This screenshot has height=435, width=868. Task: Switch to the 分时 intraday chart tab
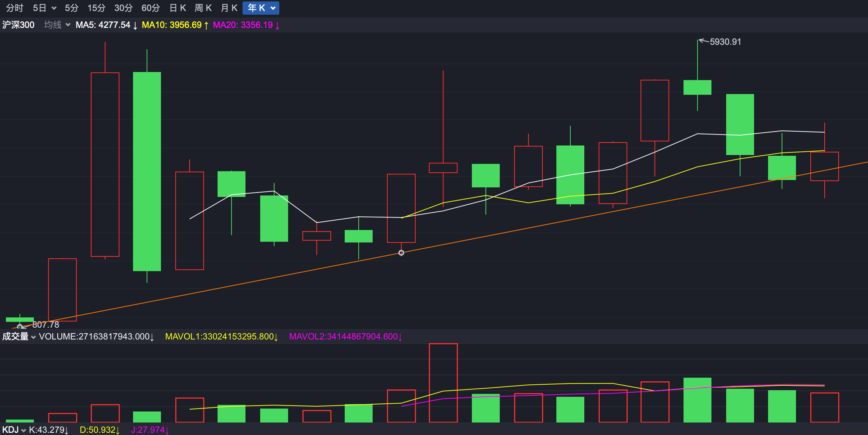[15, 8]
